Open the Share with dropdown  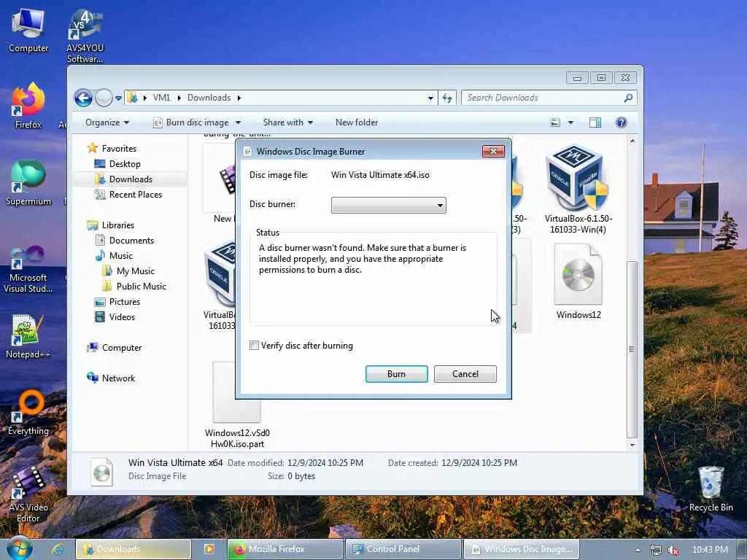point(287,122)
